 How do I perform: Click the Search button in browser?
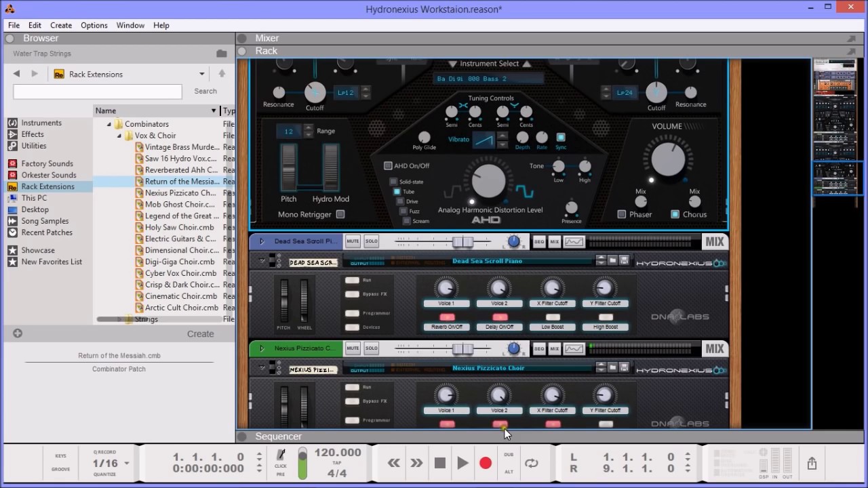click(x=205, y=91)
